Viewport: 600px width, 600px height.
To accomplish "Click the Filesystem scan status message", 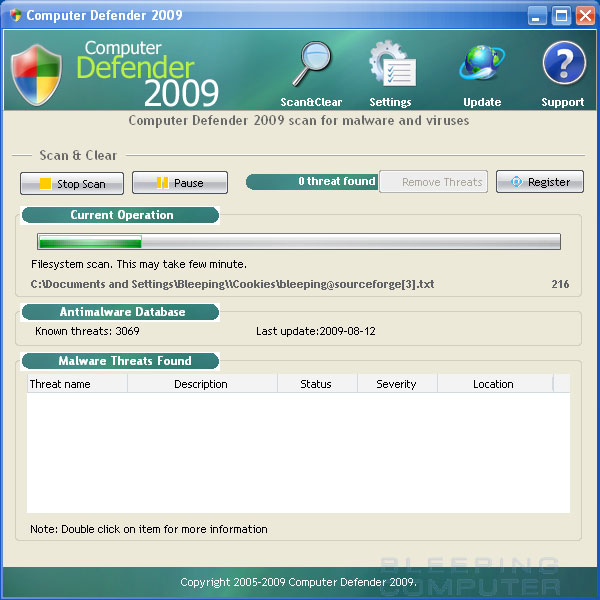I will [x=139, y=264].
